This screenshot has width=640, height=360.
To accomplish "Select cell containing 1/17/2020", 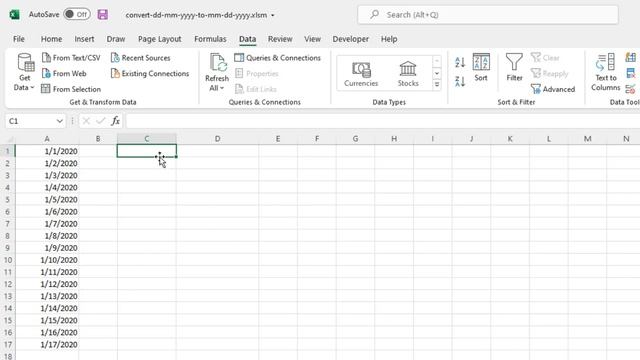I will pyautogui.click(x=47, y=344).
